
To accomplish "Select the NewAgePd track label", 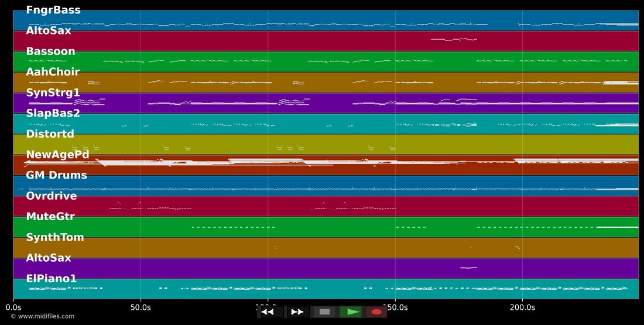I will [57, 155].
